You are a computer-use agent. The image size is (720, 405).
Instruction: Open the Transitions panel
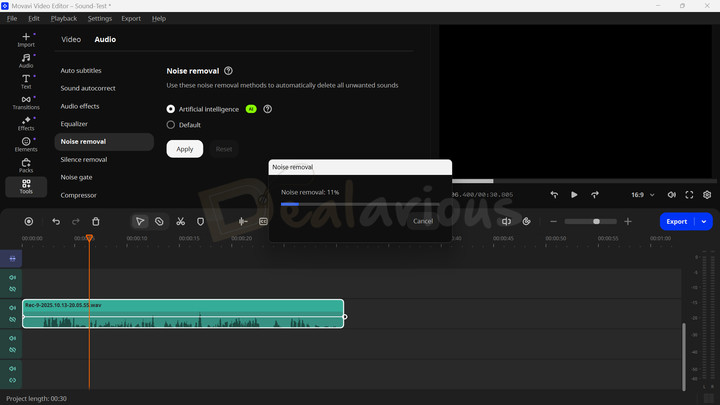point(26,101)
